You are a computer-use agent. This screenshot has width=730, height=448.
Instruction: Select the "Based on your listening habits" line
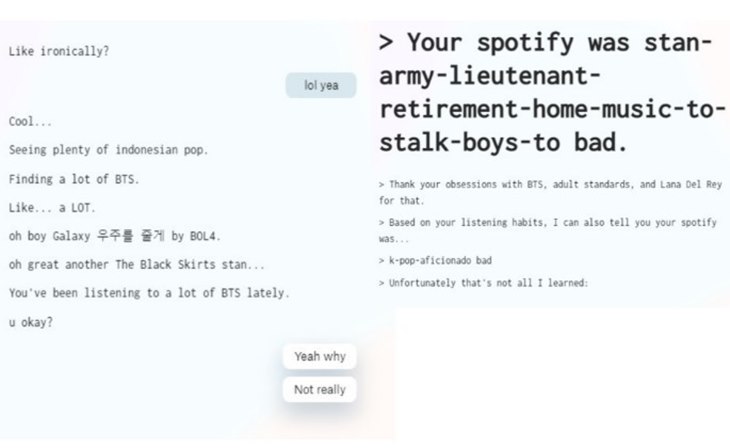(548, 223)
